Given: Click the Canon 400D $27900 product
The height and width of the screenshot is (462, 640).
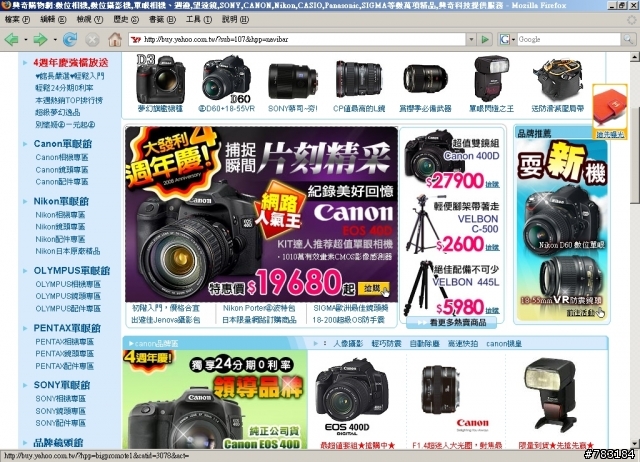Looking at the screenshot, I should click(452, 161).
